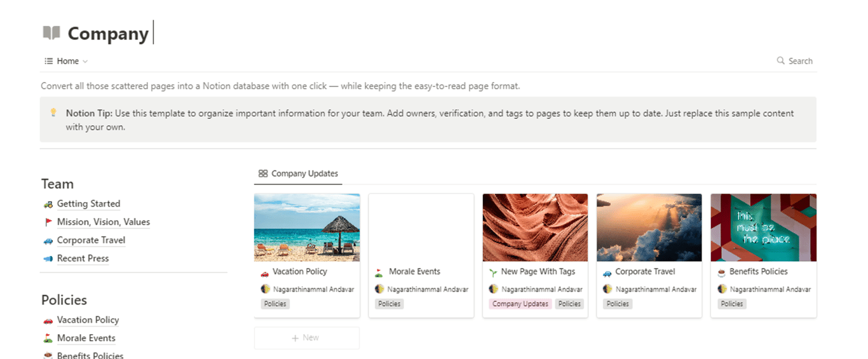The width and height of the screenshot is (868, 359).
Task: Open Vacation Policy link under Policies
Action: coord(88,320)
